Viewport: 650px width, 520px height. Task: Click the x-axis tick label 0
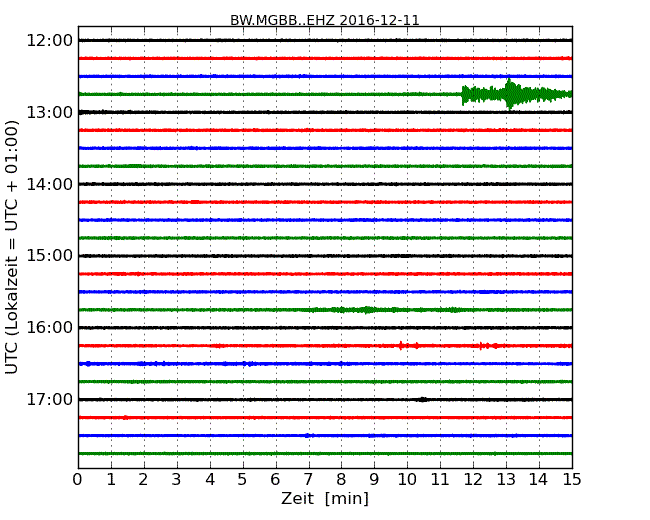pyautogui.click(x=78, y=479)
